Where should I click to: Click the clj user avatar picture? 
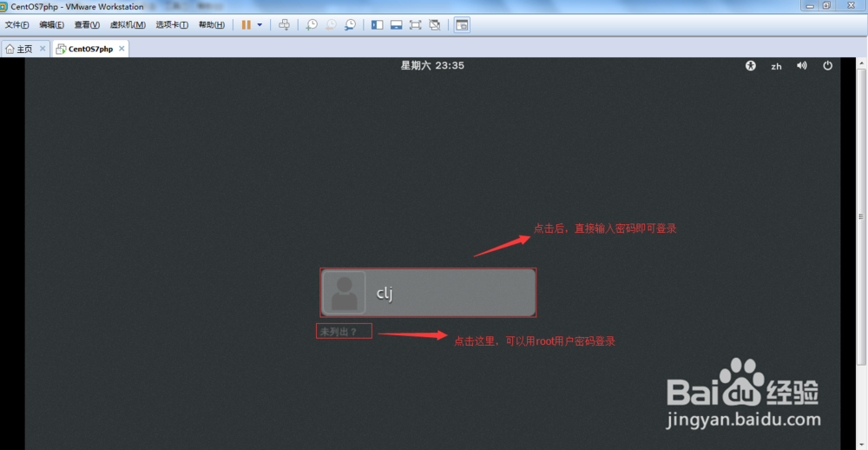(x=345, y=293)
